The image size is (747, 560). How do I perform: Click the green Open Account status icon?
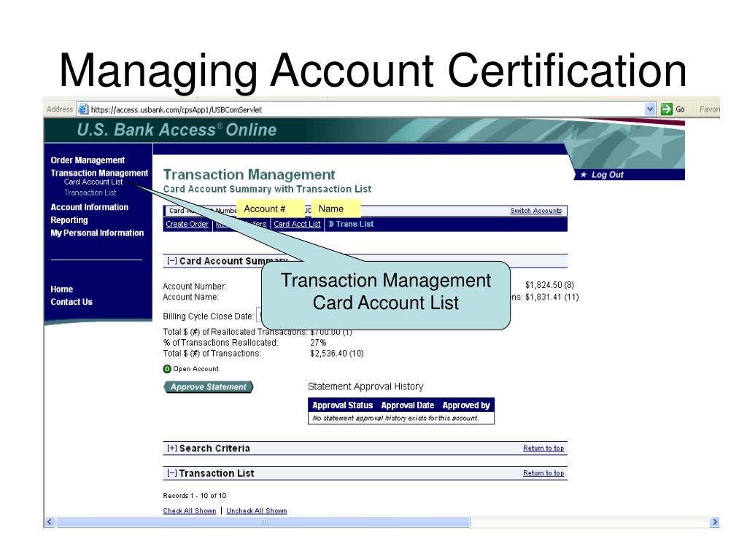[x=167, y=369]
